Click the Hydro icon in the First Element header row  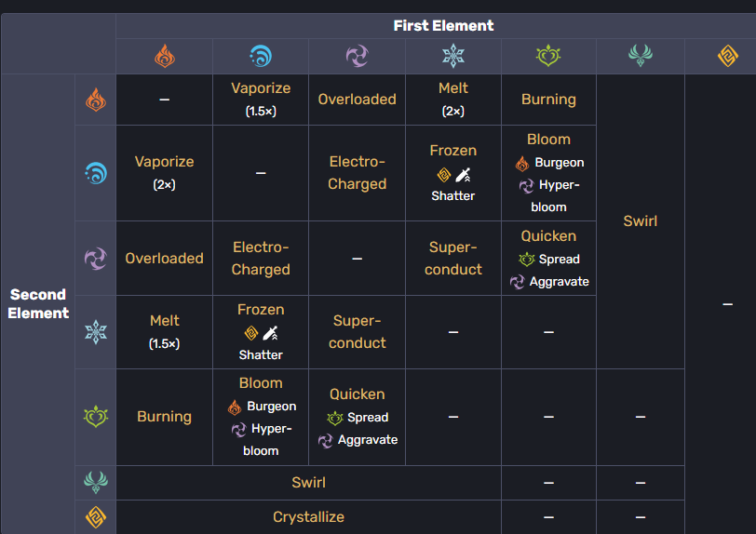click(x=261, y=57)
